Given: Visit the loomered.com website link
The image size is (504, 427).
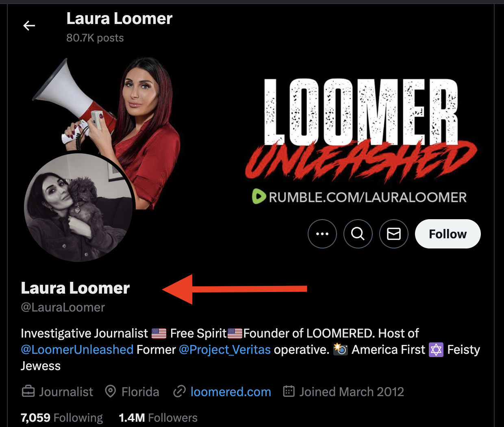Looking at the screenshot, I should click(231, 392).
